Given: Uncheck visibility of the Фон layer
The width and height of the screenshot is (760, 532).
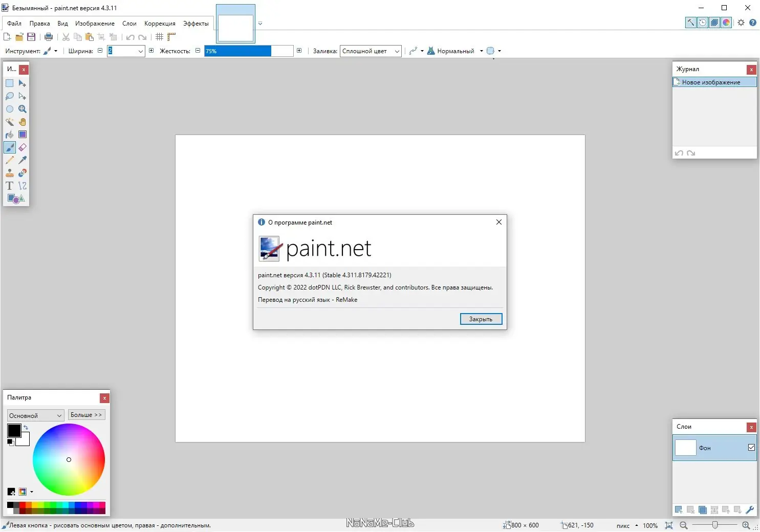Looking at the screenshot, I should coord(751,448).
